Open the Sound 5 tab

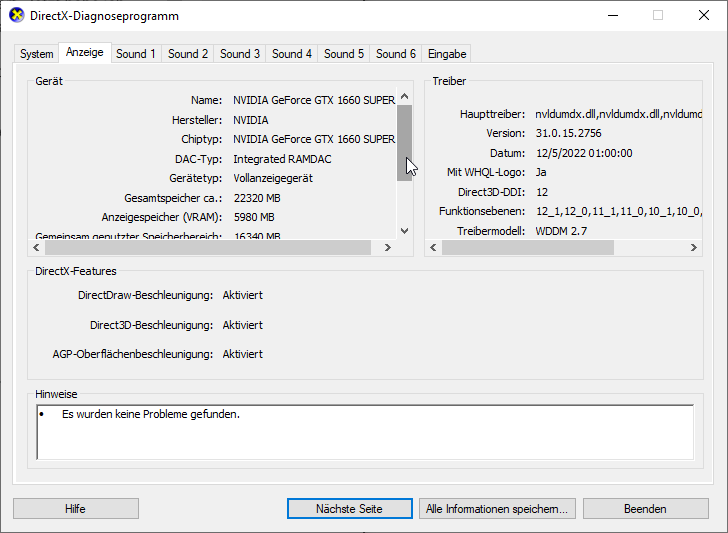pos(344,54)
